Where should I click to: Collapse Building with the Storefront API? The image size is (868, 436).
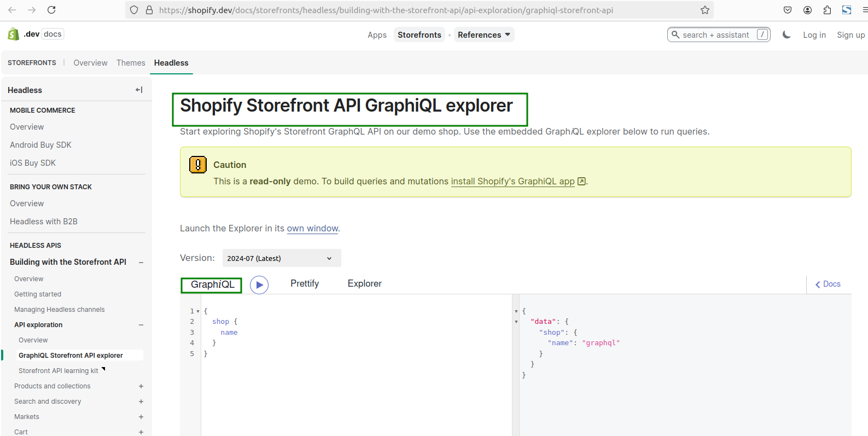(141, 263)
